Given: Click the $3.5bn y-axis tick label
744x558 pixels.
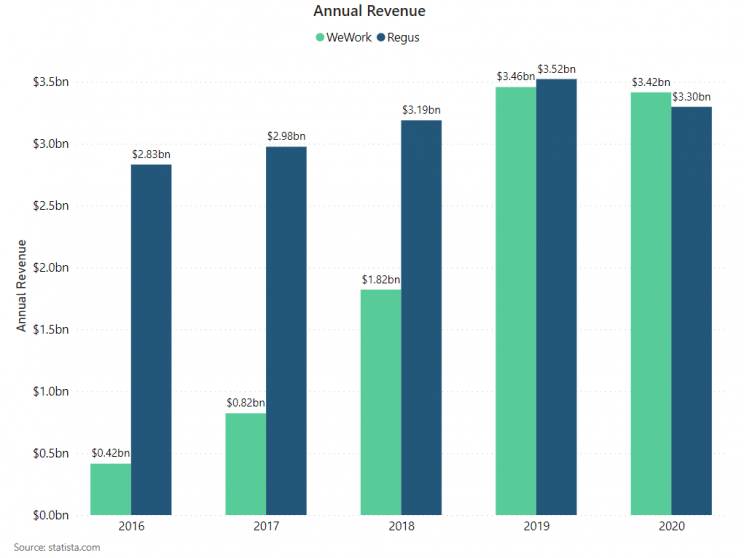Looking at the screenshot, I should point(51,82).
